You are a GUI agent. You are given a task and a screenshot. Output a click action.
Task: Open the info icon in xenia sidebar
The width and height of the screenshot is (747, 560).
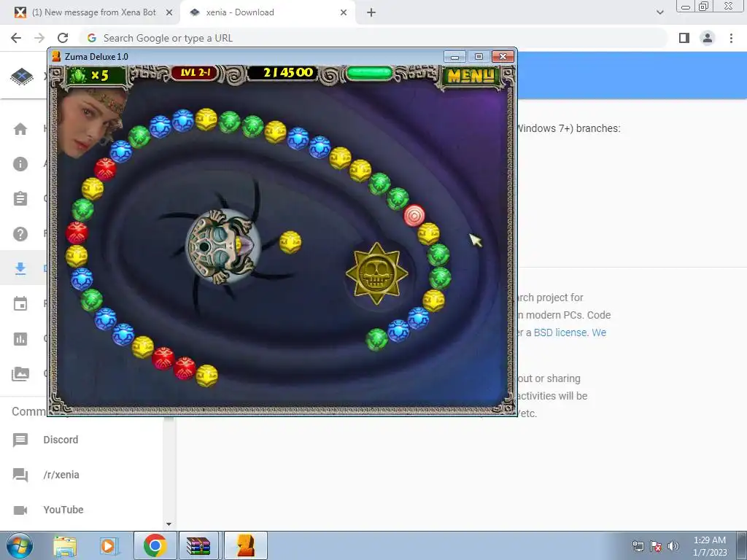[x=20, y=164]
